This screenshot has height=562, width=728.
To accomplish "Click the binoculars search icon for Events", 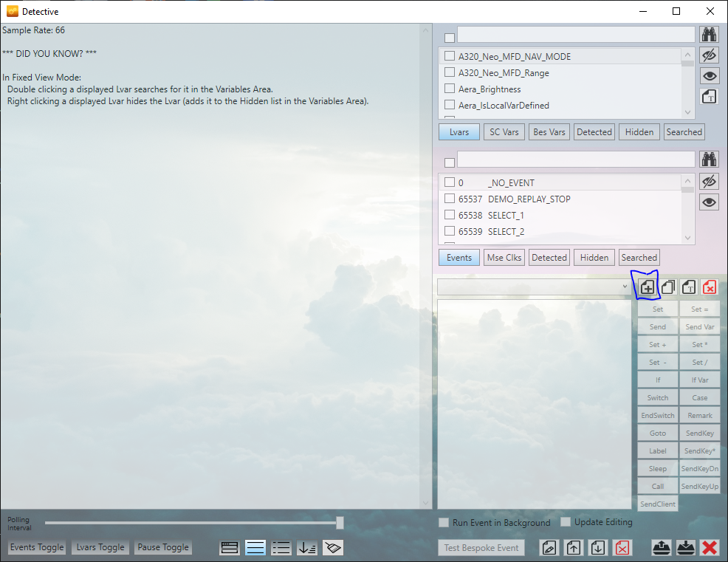I will click(709, 159).
